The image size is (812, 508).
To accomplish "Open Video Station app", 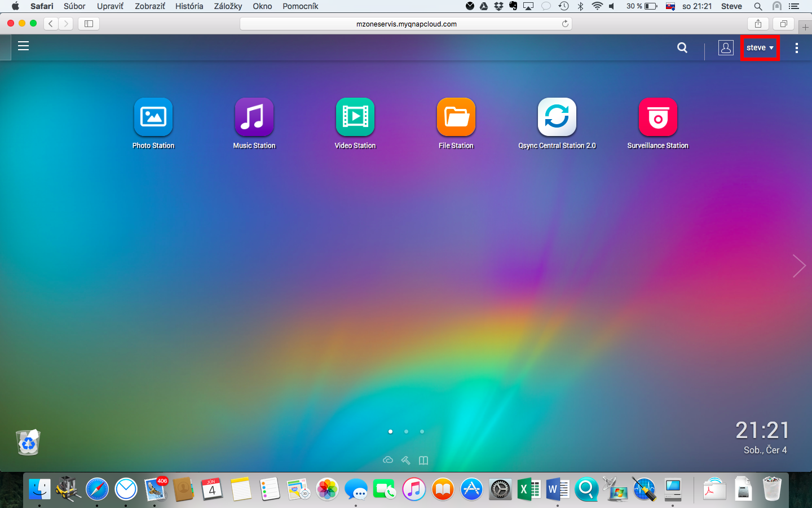I will 355,117.
